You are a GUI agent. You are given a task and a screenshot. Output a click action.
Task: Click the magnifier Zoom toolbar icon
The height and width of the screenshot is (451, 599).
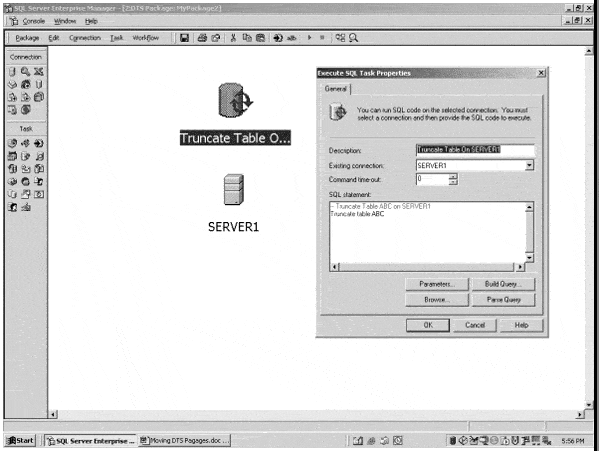click(353, 38)
